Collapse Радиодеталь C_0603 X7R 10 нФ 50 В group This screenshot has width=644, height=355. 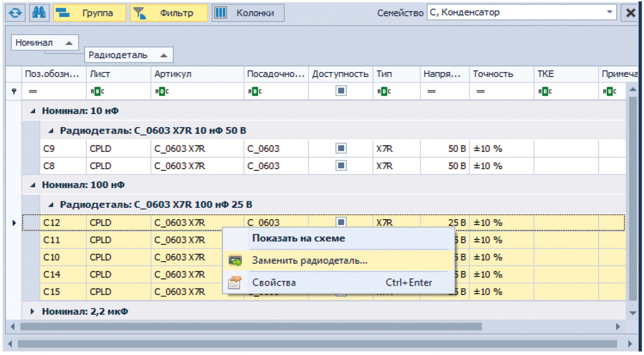point(51,131)
